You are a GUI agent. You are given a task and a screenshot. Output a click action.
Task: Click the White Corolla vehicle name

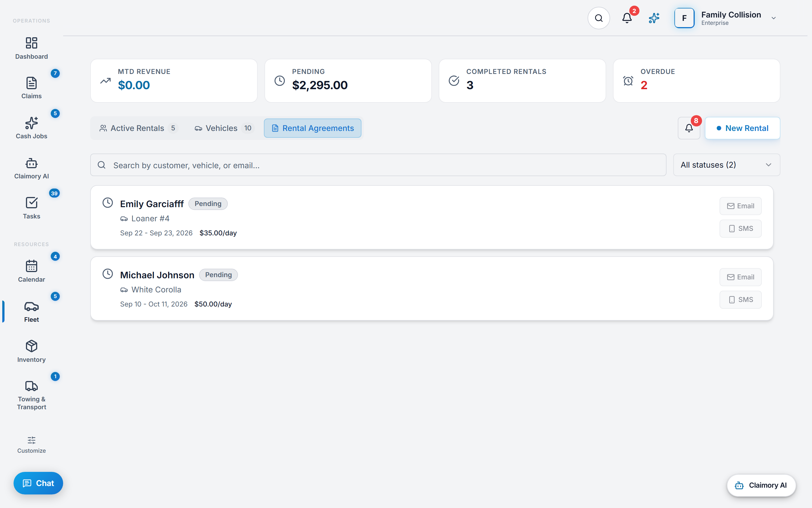tap(156, 290)
